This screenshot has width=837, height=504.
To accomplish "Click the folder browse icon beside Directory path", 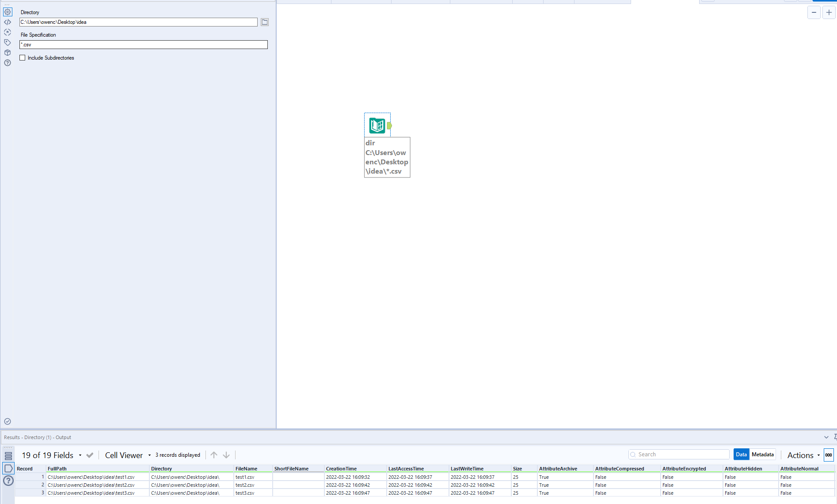I will coord(264,22).
